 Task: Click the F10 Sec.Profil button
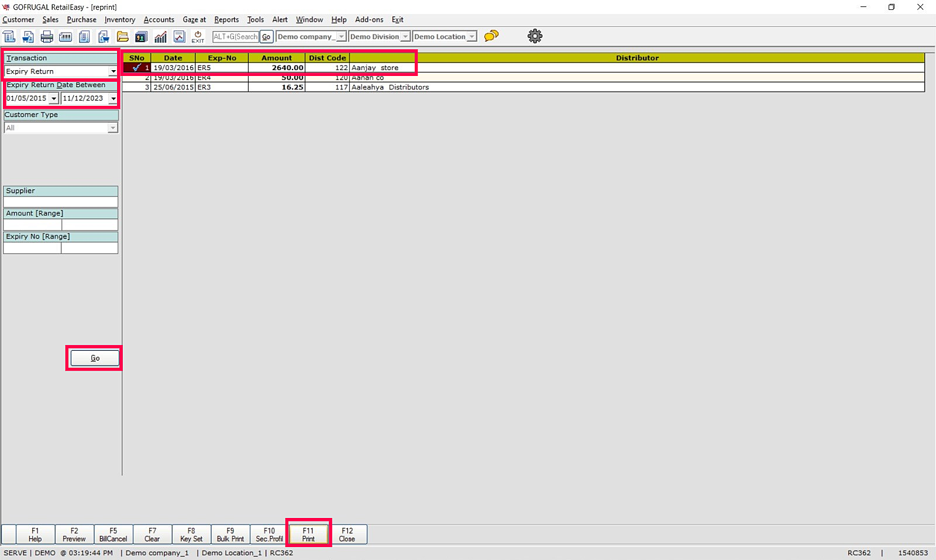click(269, 535)
